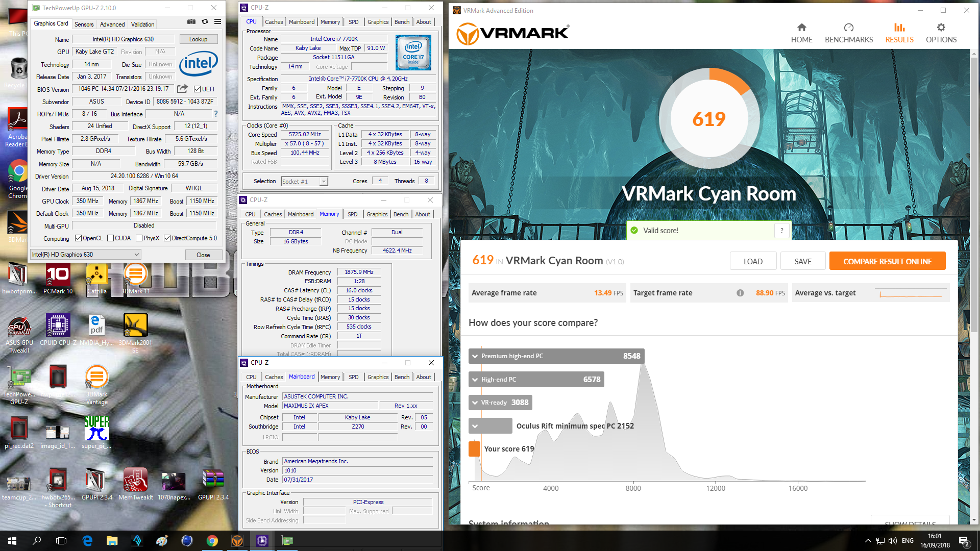Click the 619 score gauge circle
Screen dimensions: 980x551
coord(708,118)
